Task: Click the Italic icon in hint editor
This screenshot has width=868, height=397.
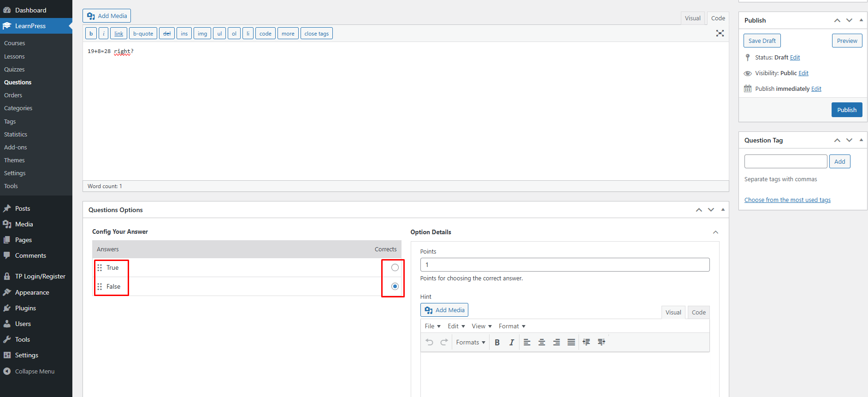Action: click(x=511, y=342)
